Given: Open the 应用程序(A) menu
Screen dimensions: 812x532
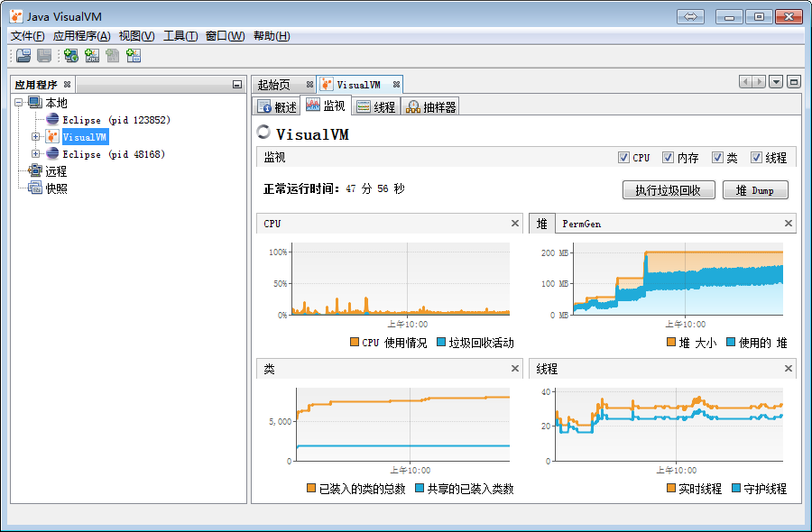Looking at the screenshot, I should pyautogui.click(x=82, y=36).
